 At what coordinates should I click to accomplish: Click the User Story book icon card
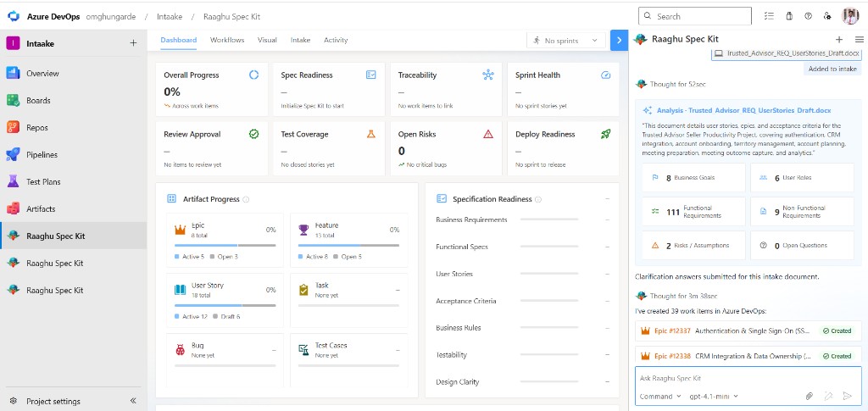[x=180, y=289]
